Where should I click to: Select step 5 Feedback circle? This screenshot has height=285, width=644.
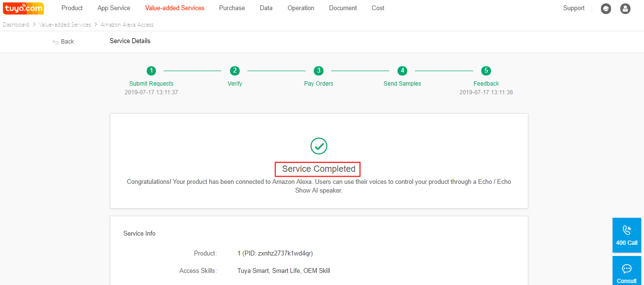[x=486, y=71]
